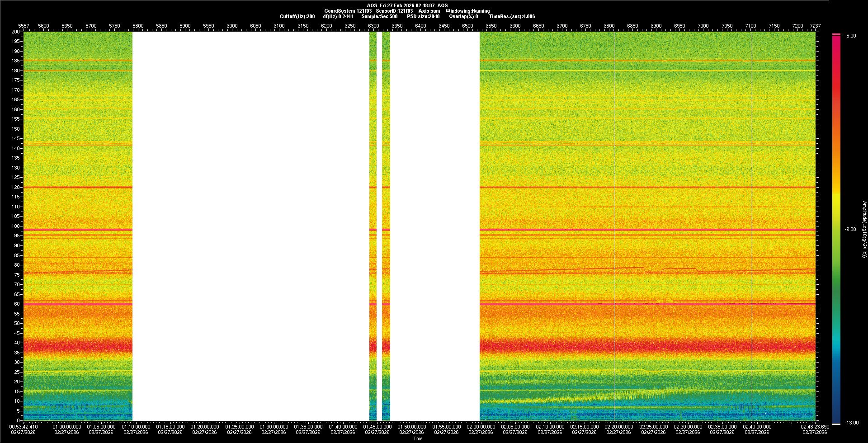Screen dimensions: 868x443
Task: Click the 7237 top axis end label
Action: (815, 26)
